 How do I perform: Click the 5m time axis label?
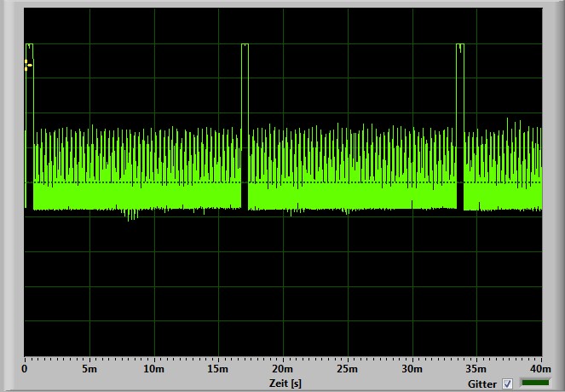(89, 369)
